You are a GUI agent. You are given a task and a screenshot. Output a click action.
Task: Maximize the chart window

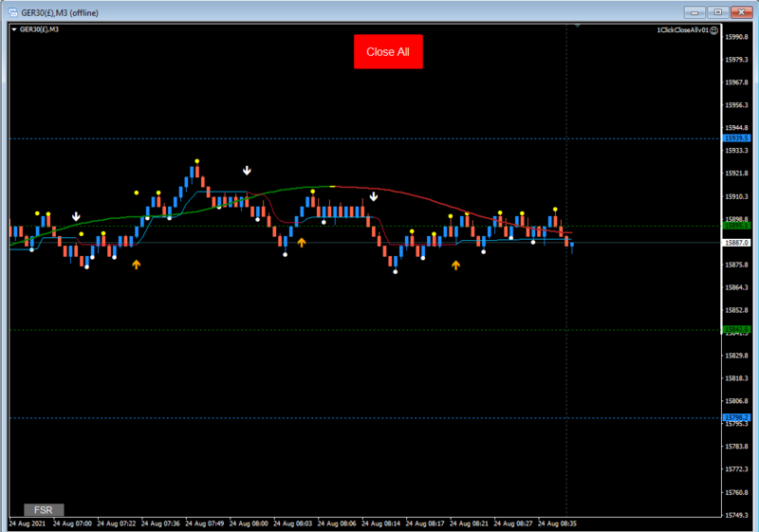pyautogui.click(x=718, y=12)
